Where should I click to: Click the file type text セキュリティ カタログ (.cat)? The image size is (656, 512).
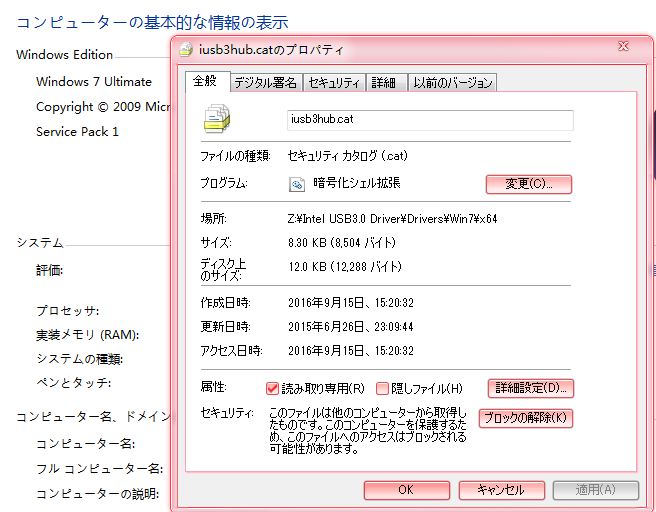(x=348, y=156)
